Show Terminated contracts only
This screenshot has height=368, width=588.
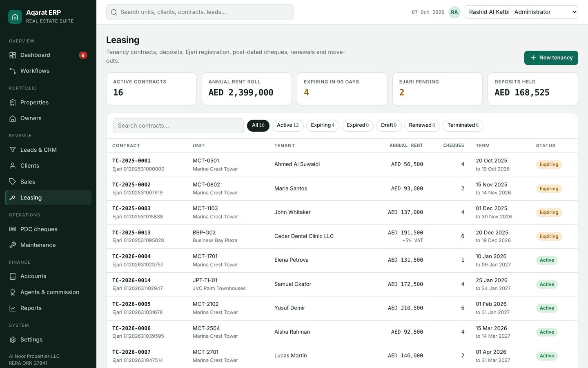coord(463,126)
